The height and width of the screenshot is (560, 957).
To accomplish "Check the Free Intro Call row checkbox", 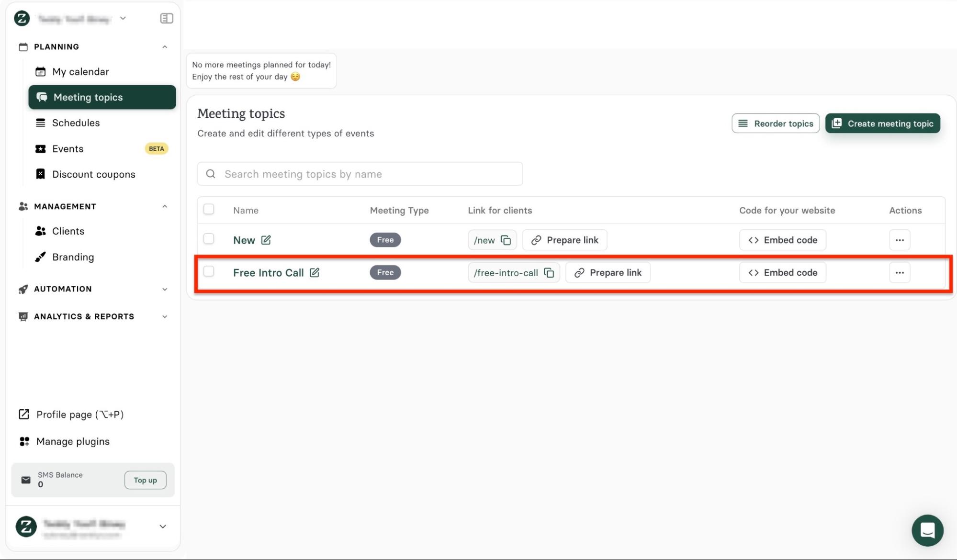I will (x=209, y=271).
